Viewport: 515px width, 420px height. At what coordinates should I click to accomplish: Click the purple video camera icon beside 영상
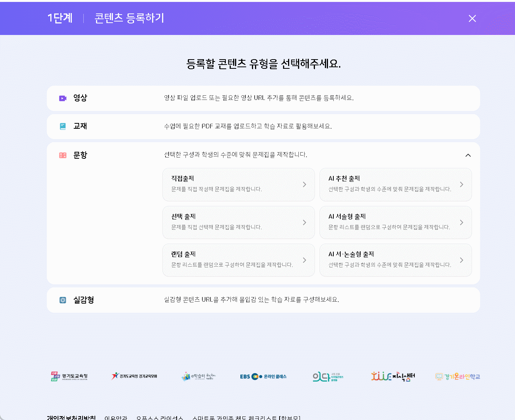63,98
